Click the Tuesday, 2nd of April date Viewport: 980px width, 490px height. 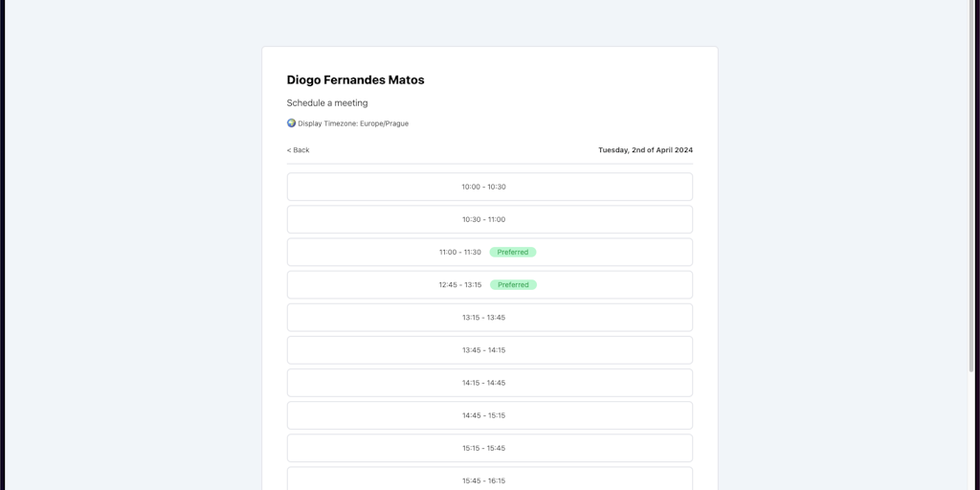click(645, 150)
